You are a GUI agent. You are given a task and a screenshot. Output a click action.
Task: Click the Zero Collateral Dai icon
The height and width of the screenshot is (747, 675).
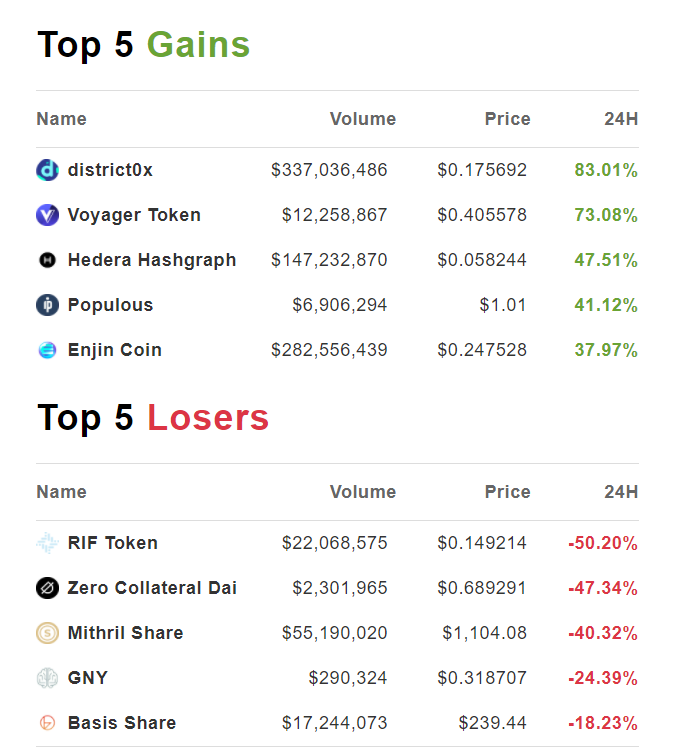47,588
